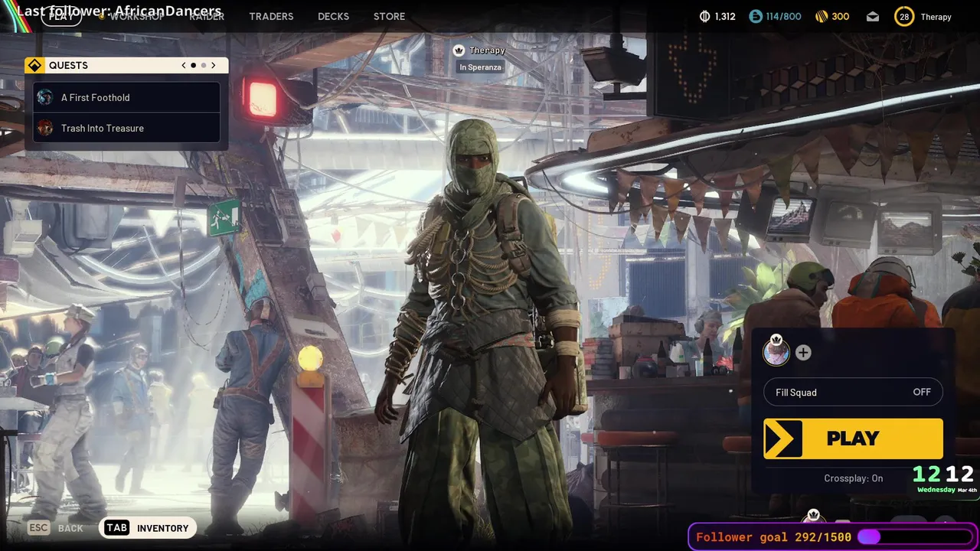The image size is (980, 551).
Task: Open the Raider tab
Action: pyautogui.click(x=207, y=16)
